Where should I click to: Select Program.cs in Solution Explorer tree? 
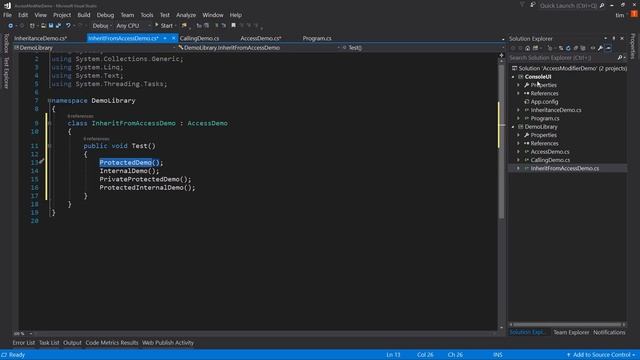point(544,119)
